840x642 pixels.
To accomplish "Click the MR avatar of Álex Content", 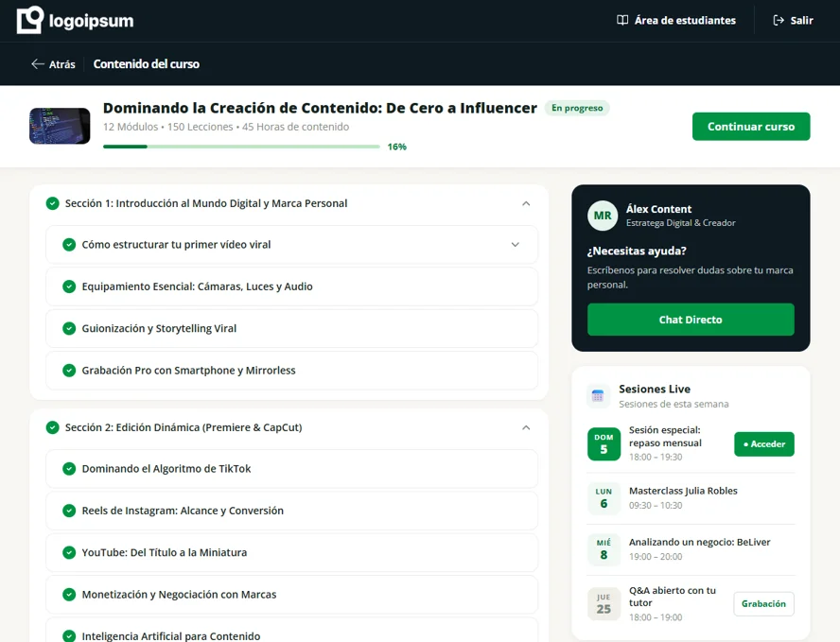I will pyautogui.click(x=603, y=216).
